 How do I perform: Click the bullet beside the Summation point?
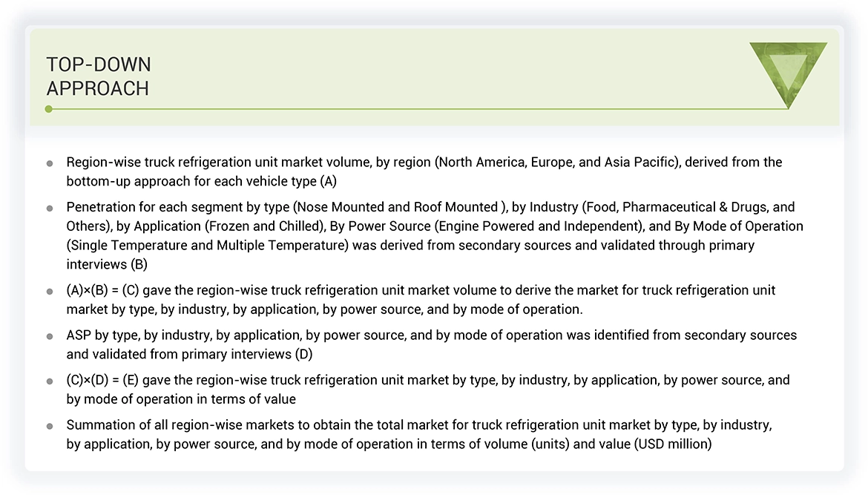point(50,424)
